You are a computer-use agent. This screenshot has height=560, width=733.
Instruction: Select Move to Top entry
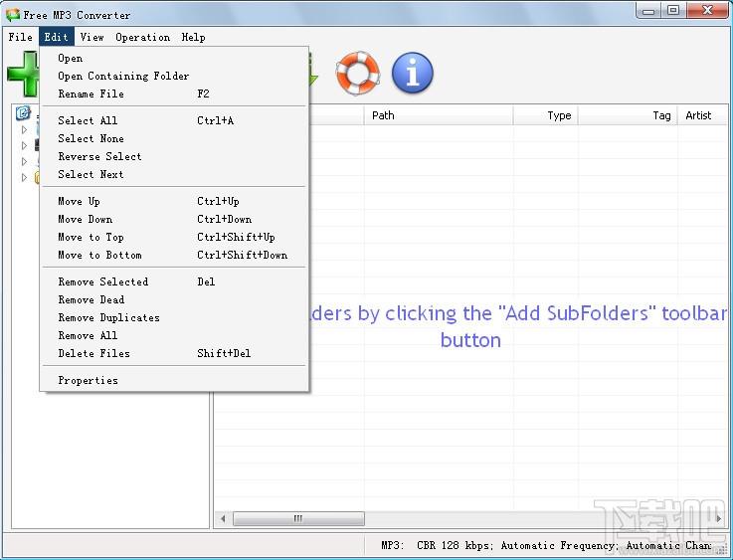coord(174,237)
